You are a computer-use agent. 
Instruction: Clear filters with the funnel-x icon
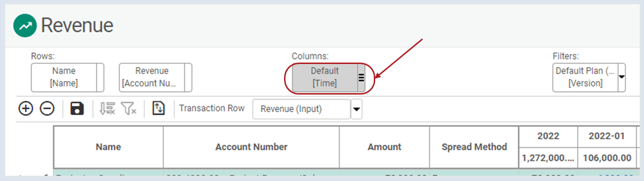(x=128, y=108)
